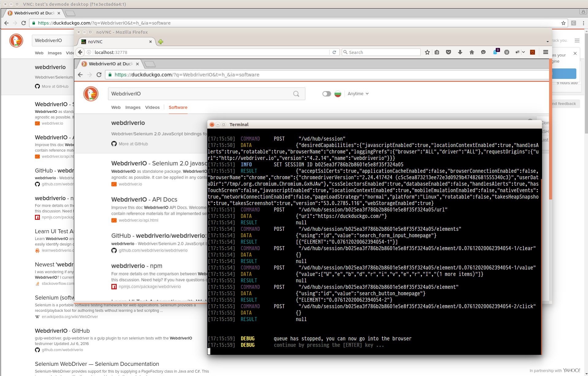Click Hello chat smiley icon in Firefox
Viewport: 588px width, 376px height.
[x=483, y=52]
